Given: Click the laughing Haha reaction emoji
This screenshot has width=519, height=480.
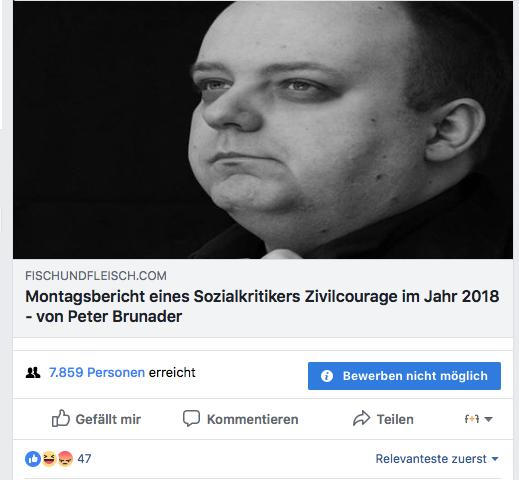Looking at the screenshot, I should pyautogui.click(x=49, y=459).
